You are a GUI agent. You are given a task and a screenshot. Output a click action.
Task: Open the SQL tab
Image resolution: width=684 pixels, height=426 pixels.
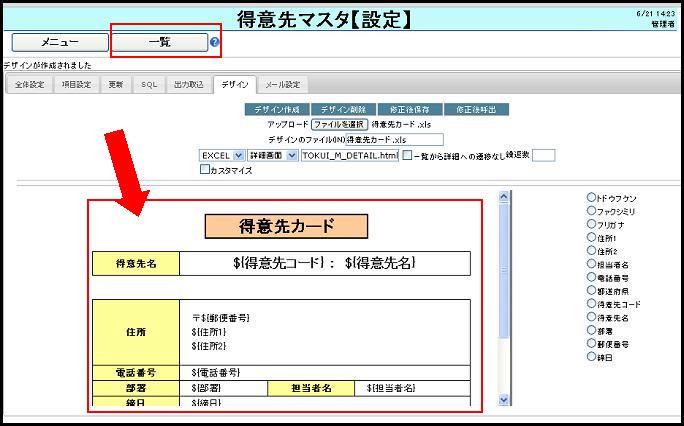pos(148,85)
